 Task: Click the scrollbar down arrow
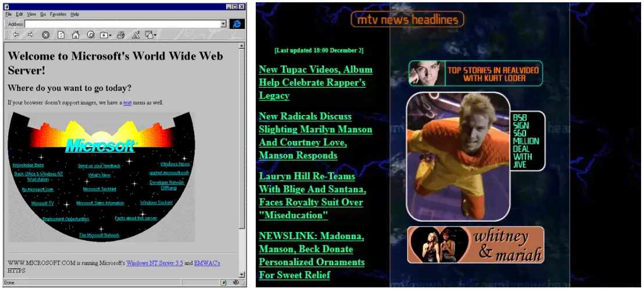point(242,275)
